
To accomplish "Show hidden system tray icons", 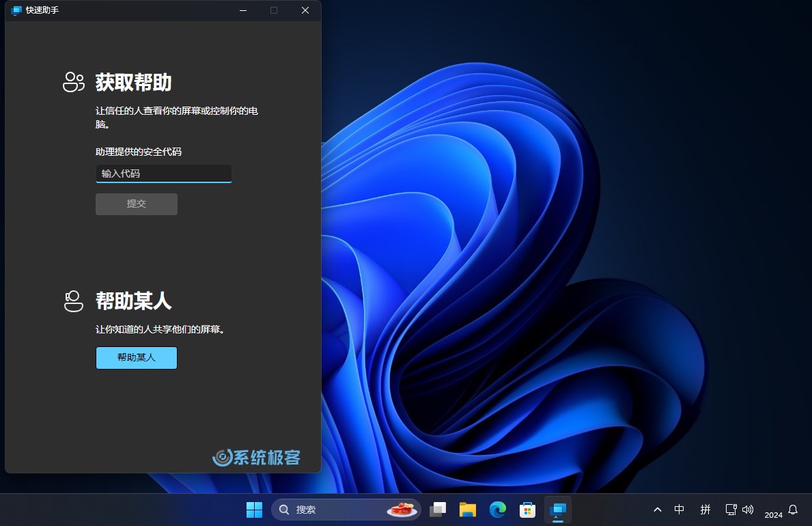I will (658, 510).
